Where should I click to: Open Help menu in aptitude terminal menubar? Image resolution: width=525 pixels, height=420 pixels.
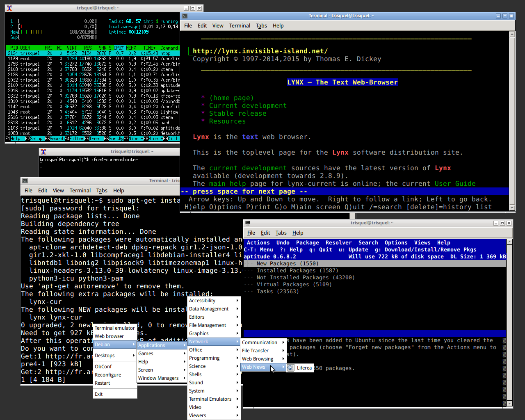pyautogui.click(x=298, y=233)
